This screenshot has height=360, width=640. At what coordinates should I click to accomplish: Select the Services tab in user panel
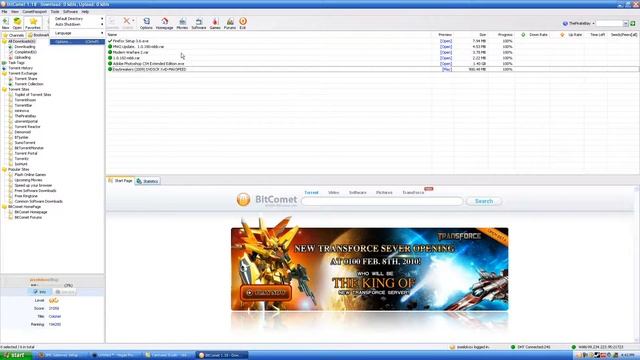(65, 292)
